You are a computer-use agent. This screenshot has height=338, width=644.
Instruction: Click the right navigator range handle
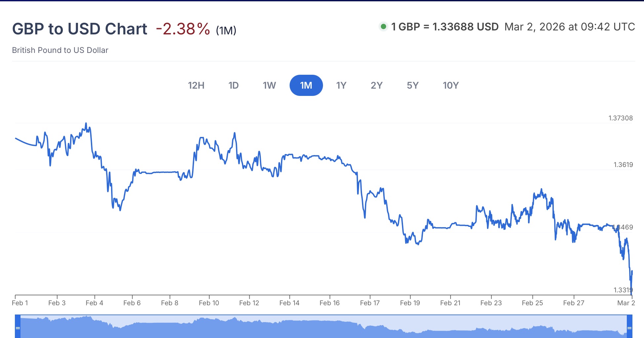[629, 327]
